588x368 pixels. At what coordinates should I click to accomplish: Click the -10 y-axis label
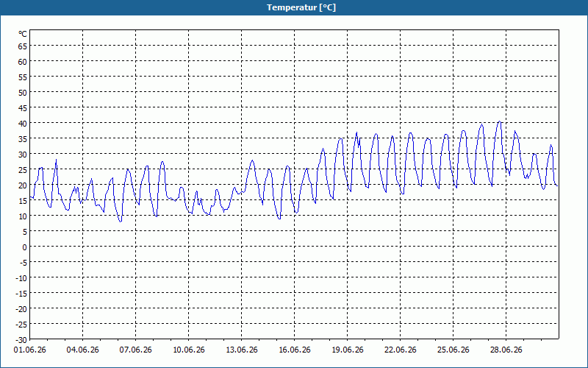click(21, 278)
